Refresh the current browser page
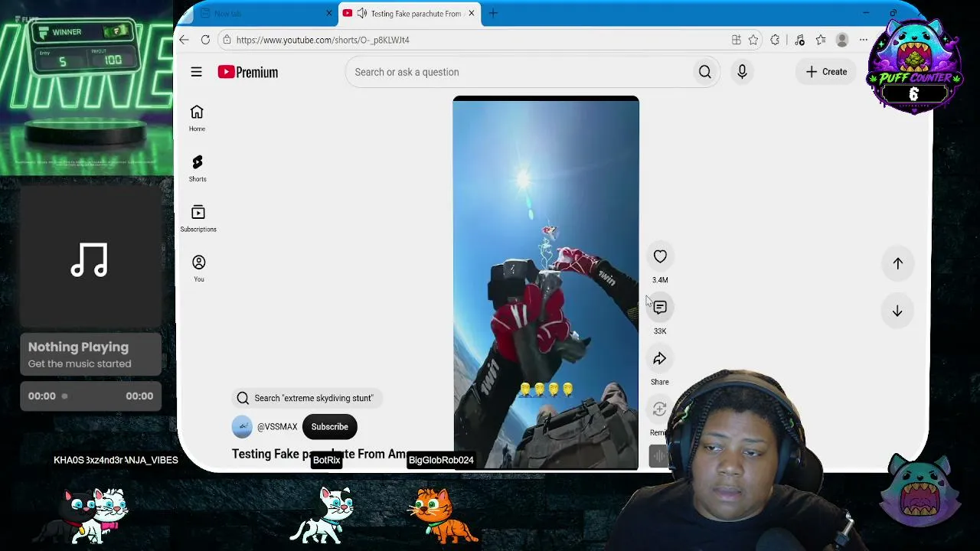Viewport: 980px width, 551px height. [205, 40]
